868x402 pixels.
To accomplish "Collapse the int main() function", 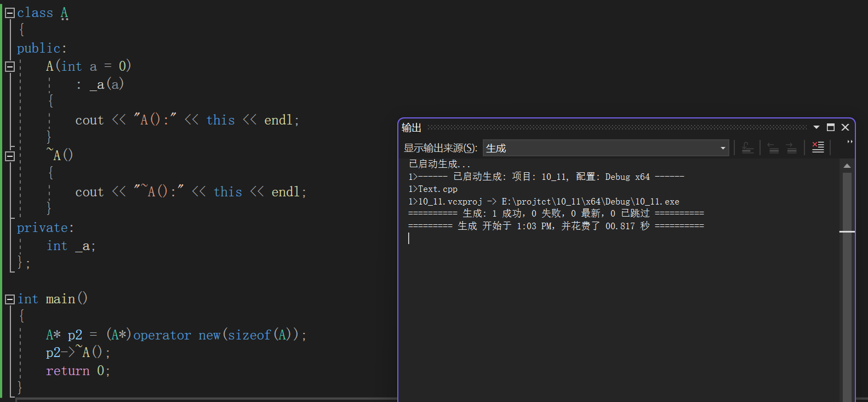I will click(9, 299).
